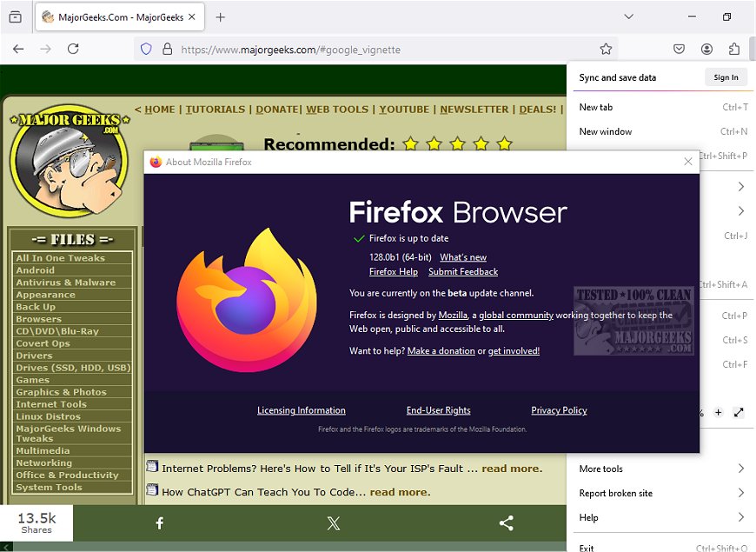
Task: Go back using the browser back arrow
Action: (x=18, y=49)
